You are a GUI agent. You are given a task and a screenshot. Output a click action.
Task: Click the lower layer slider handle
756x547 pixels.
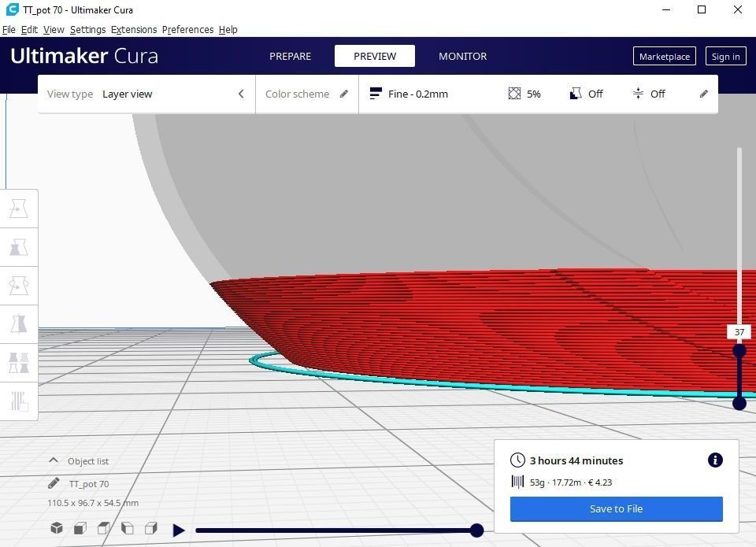(739, 403)
